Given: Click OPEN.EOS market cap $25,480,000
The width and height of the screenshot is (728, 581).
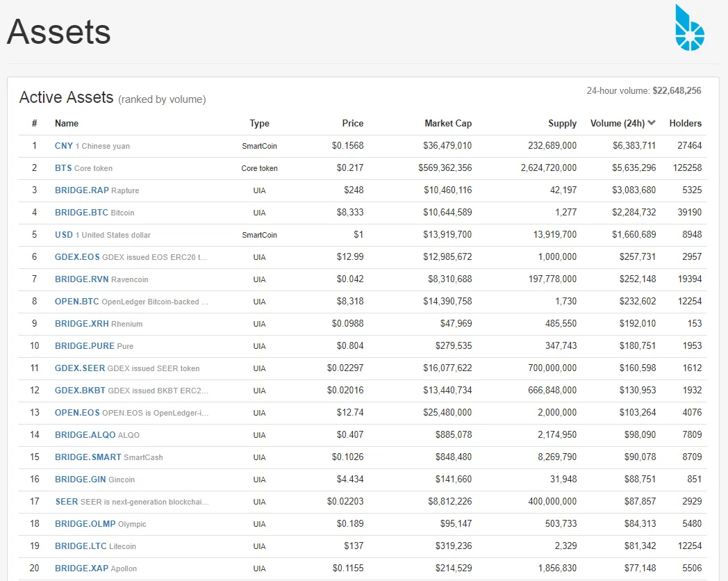Looking at the screenshot, I should click(447, 413).
